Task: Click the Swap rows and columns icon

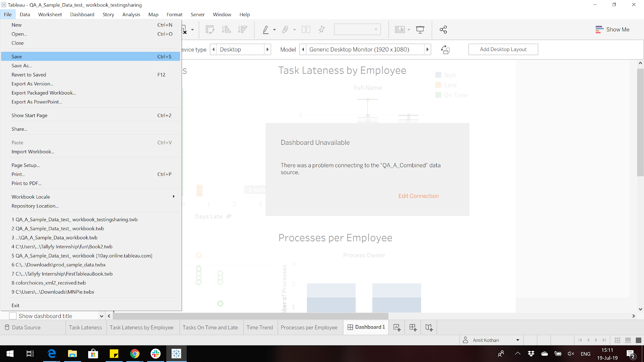Action: click(210, 29)
